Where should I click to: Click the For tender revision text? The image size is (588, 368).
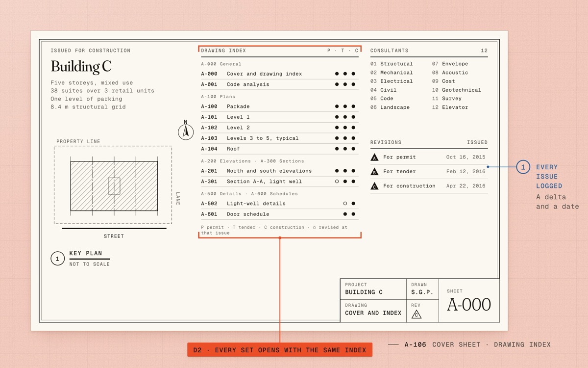click(x=399, y=172)
